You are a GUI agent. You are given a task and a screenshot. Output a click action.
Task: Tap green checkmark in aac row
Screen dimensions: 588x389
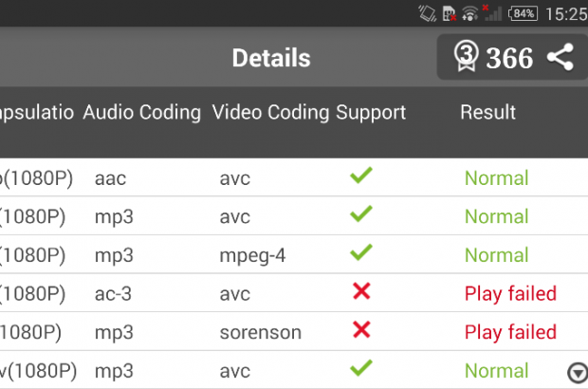click(360, 176)
